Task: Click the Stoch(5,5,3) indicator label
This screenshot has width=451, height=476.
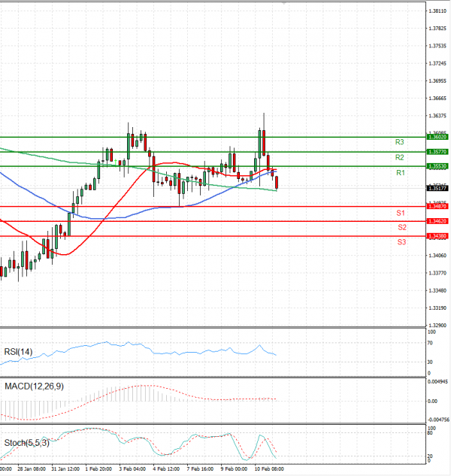Action: pyautogui.click(x=27, y=443)
